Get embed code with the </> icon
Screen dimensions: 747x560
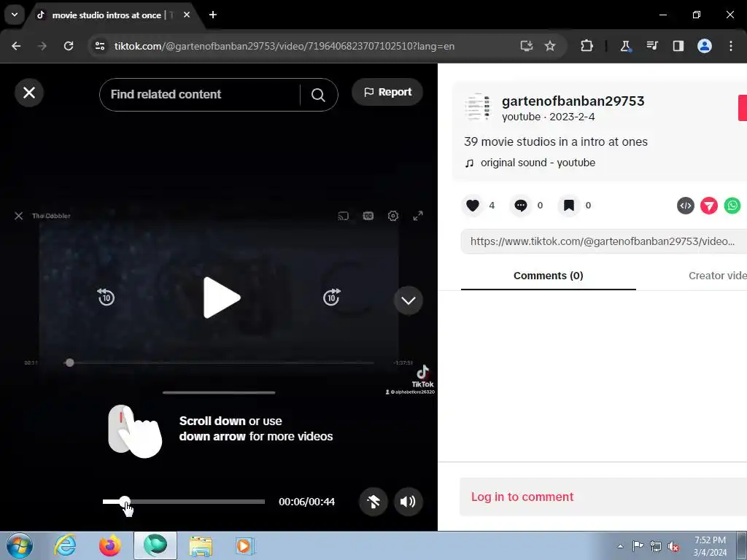click(x=686, y=206)
